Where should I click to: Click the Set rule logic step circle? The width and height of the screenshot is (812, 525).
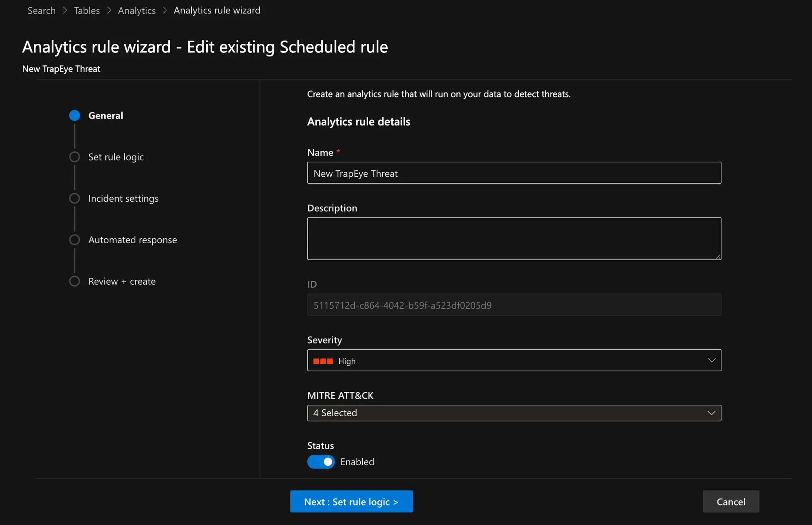pyautogui.click(x=75, y=157)
